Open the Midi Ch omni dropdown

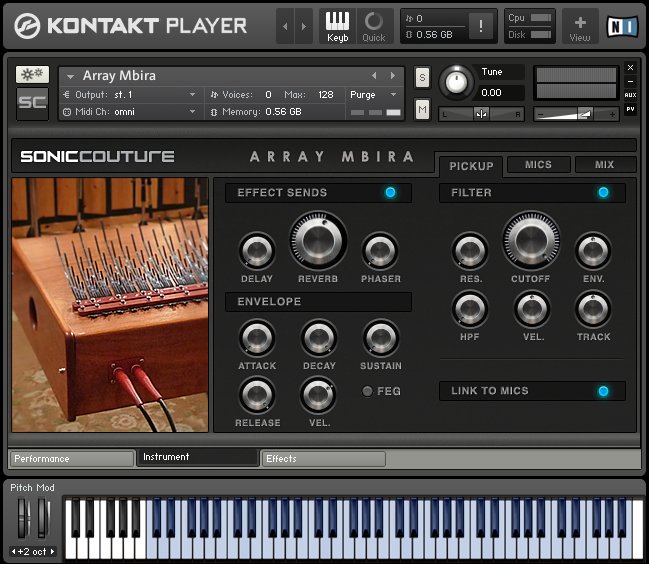click(192, 112)
